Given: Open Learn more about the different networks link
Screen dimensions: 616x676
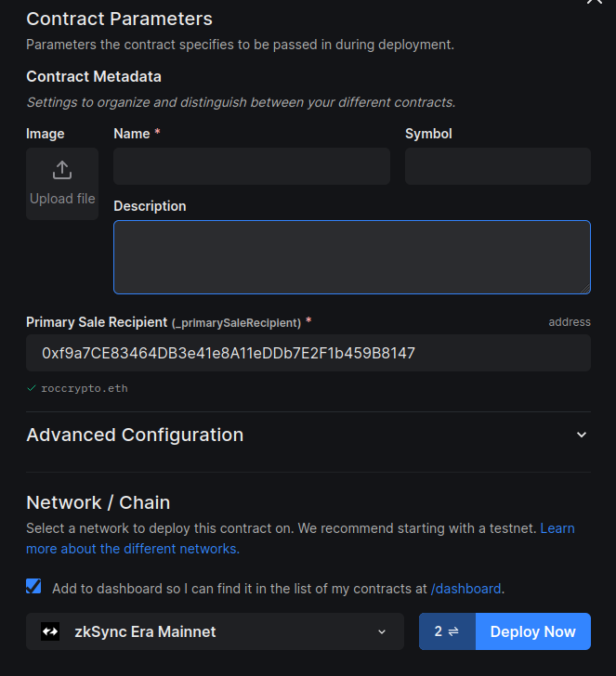Looking at the screenshot, I should pyautogui.click(x=300, y=539).
